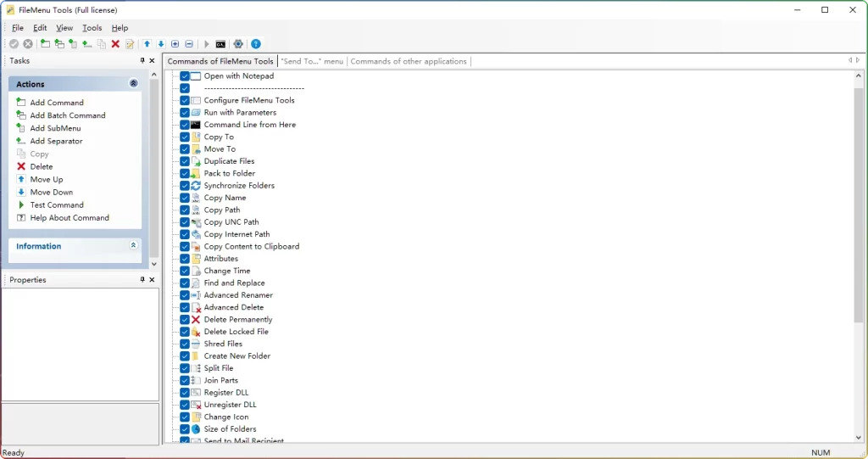Click the console window icon in toolbar
868x459 pixels.
[220, 44]
